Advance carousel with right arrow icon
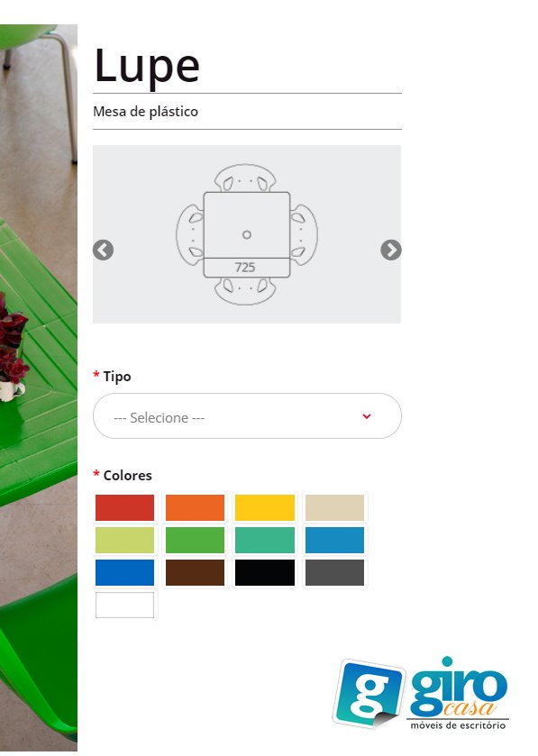Screen dimensions: 538x756 click(x=390, y=250)
